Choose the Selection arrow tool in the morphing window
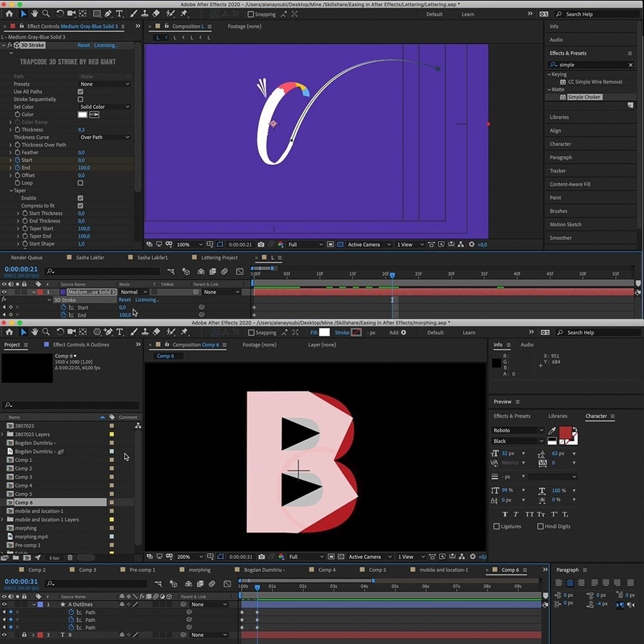 pos(23,332)
